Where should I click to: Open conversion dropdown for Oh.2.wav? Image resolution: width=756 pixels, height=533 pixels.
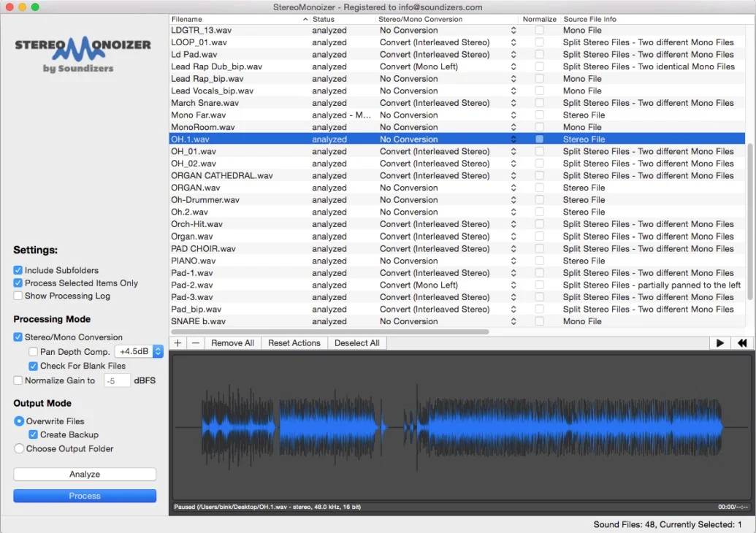(x=513, y=212)
